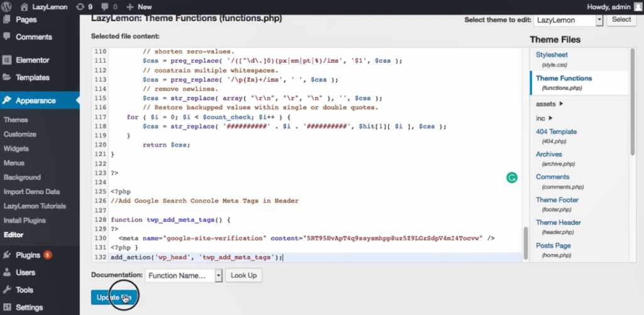Open the Settings menu label
The height and width of the screenshot is (315, 644).
point(29,307)
